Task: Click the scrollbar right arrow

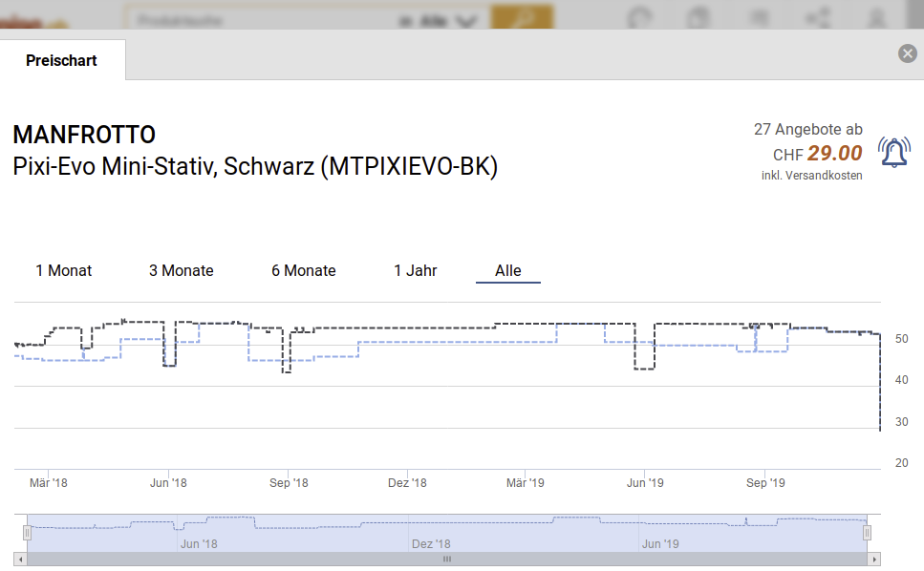Action: pyautogui.click(x=874, y=559)
